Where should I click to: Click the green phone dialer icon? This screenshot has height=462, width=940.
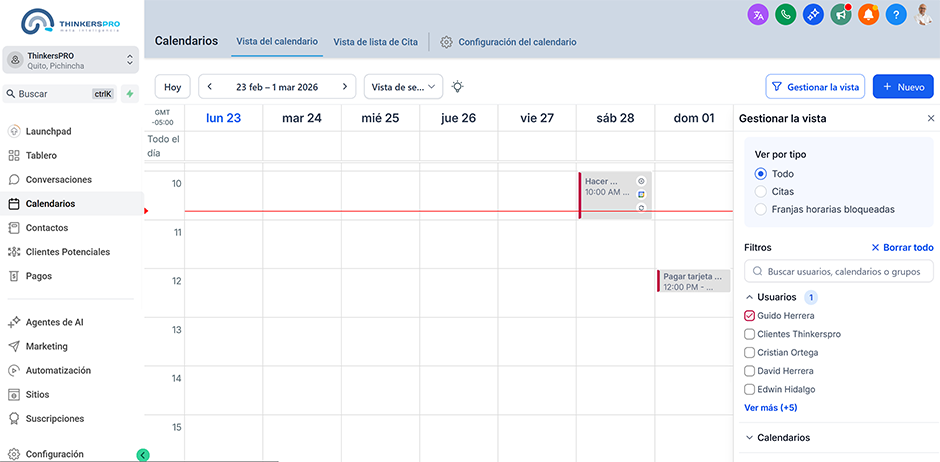pyautogui.click(x=785, y=15)
